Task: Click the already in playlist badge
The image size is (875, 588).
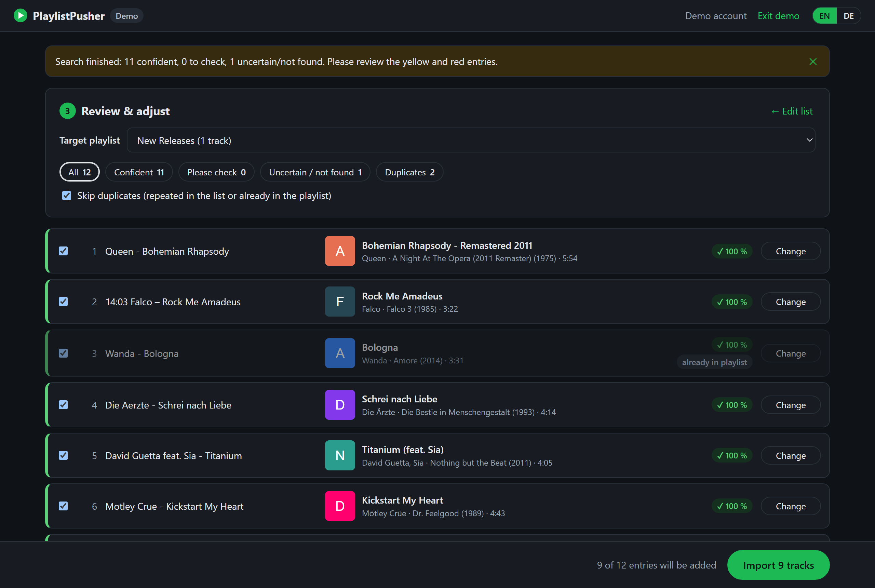Action: pos(714,362)
